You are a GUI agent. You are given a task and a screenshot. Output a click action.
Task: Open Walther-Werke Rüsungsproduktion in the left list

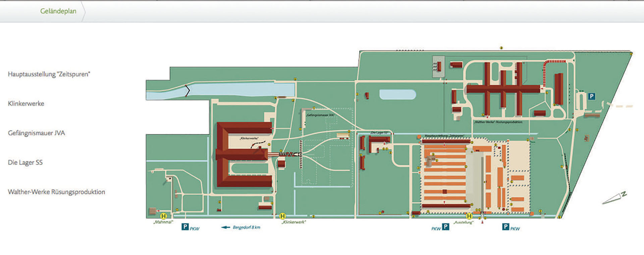click(56, 192)
